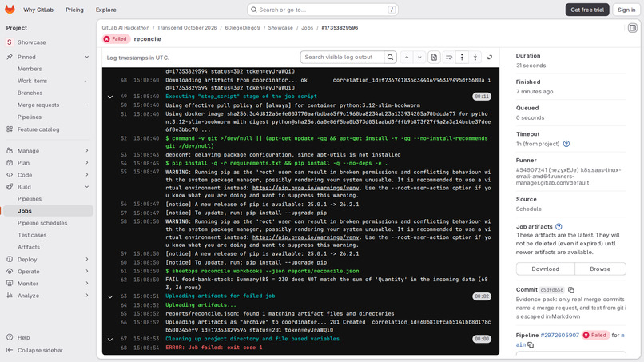Image resolution: width=644 pixels, height=362 pixels.
Task: Download the job artifacts
Action: pyautogui.click(x=546, y=269)
